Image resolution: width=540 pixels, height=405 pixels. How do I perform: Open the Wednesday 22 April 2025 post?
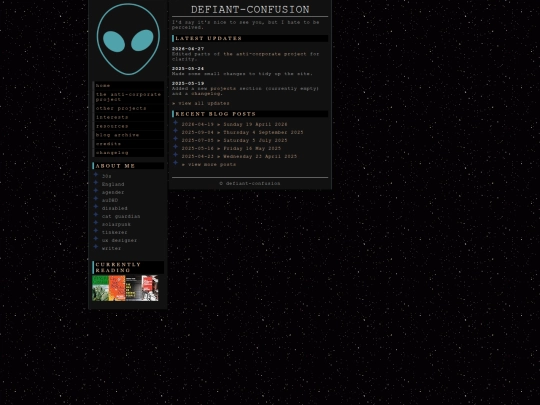(239, 156)
